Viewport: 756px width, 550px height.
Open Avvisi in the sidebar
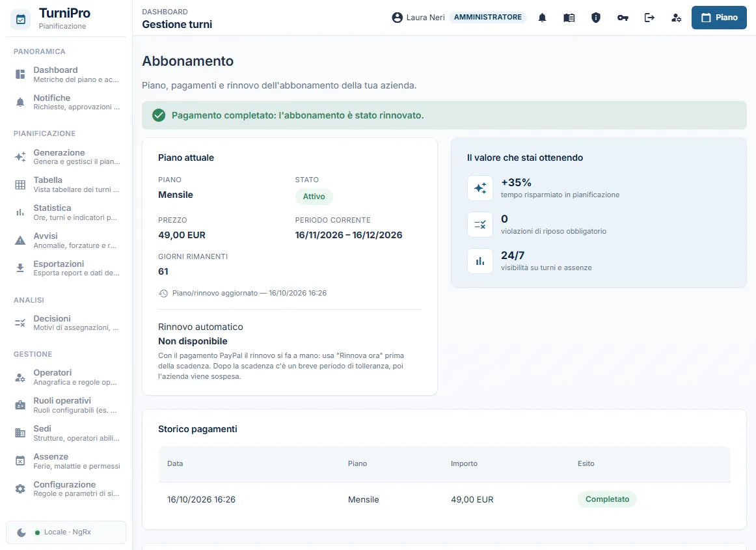pyautogui.click(x=66, y=240)
